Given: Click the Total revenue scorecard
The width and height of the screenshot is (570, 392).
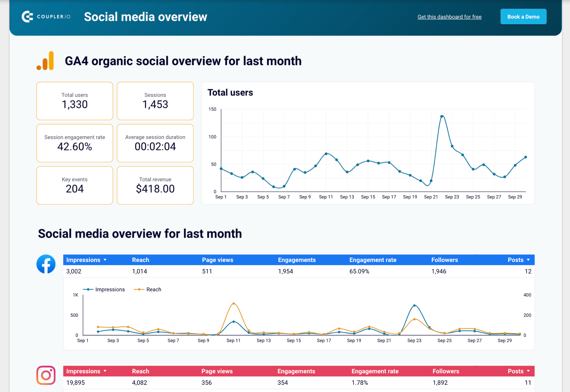Looking at the screenshot, I should (x=155, y=185).
